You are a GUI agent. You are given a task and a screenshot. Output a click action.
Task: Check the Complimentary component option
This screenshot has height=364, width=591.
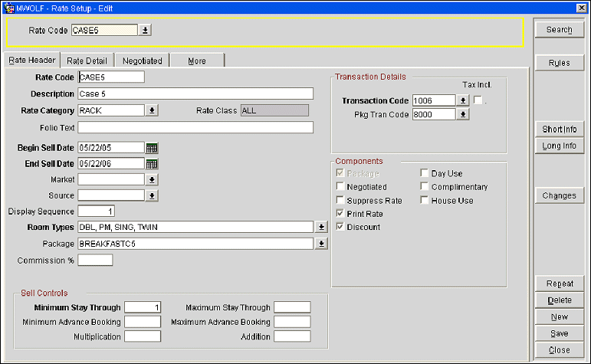425,187
